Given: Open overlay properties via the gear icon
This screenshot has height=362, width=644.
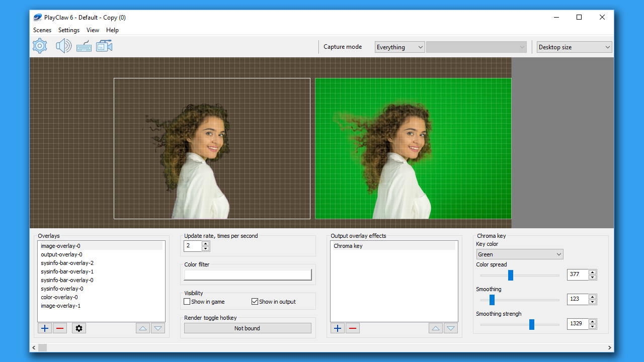Looking at the screenshot, I should 78,328.
